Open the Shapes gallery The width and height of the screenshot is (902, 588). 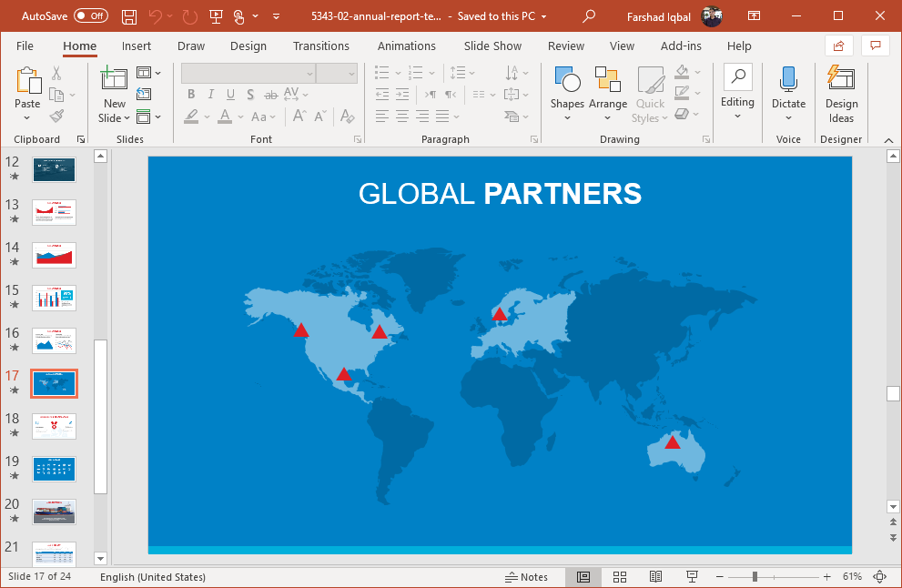[x=567, y=89]
